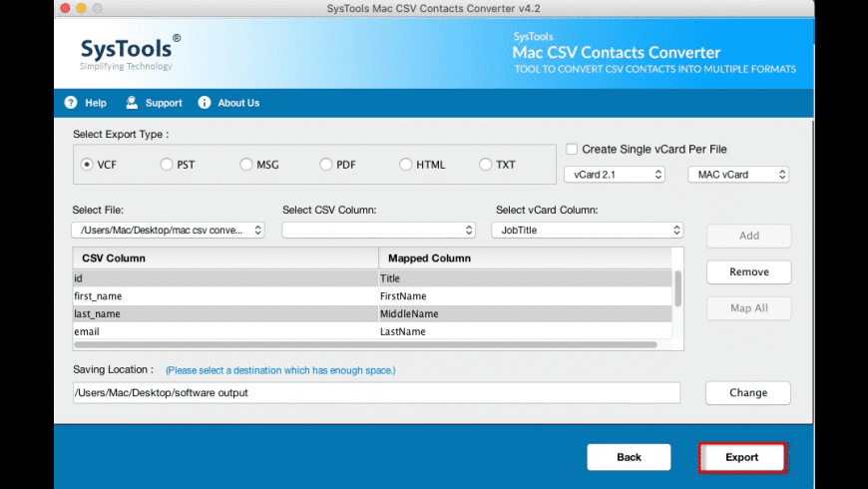Image resolution: width=868 pixels, height=489 pixels.
Task: Select the MSG export type
Action: [246, 165]
